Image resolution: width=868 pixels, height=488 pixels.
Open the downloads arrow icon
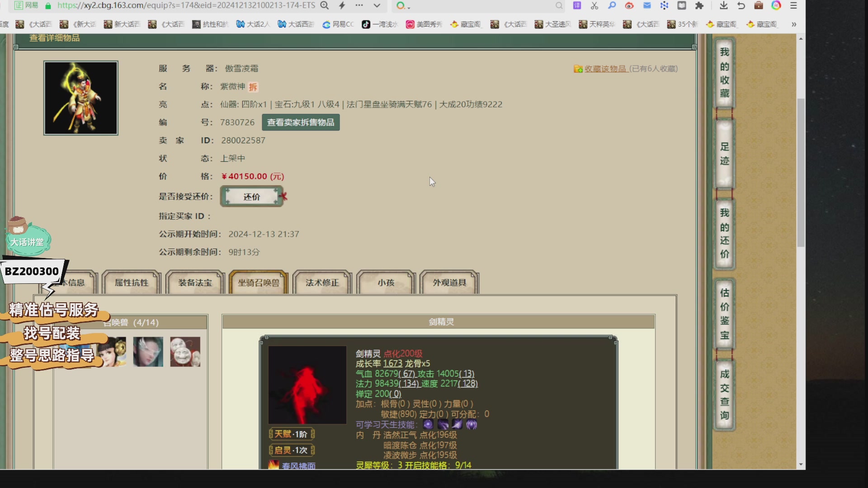[x=723, y=5]
